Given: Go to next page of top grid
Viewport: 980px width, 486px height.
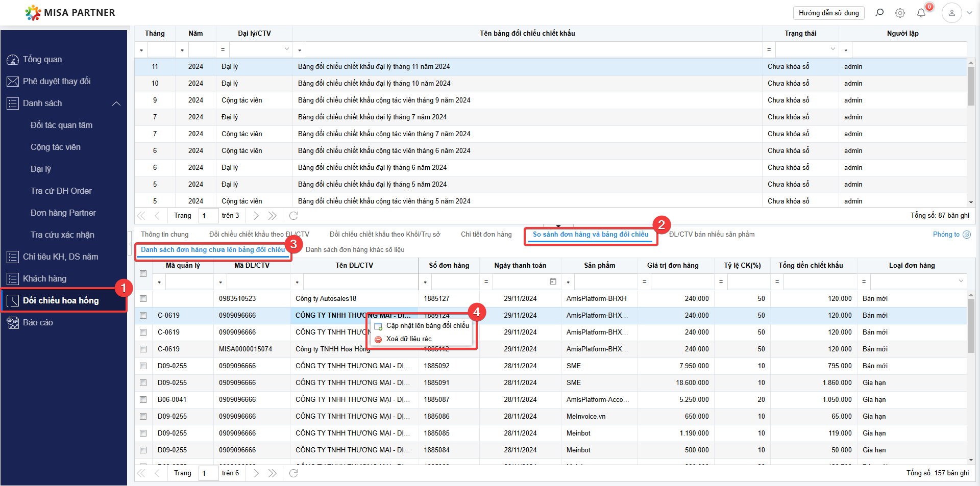Looking at the screenshot, I should [256, 216].
